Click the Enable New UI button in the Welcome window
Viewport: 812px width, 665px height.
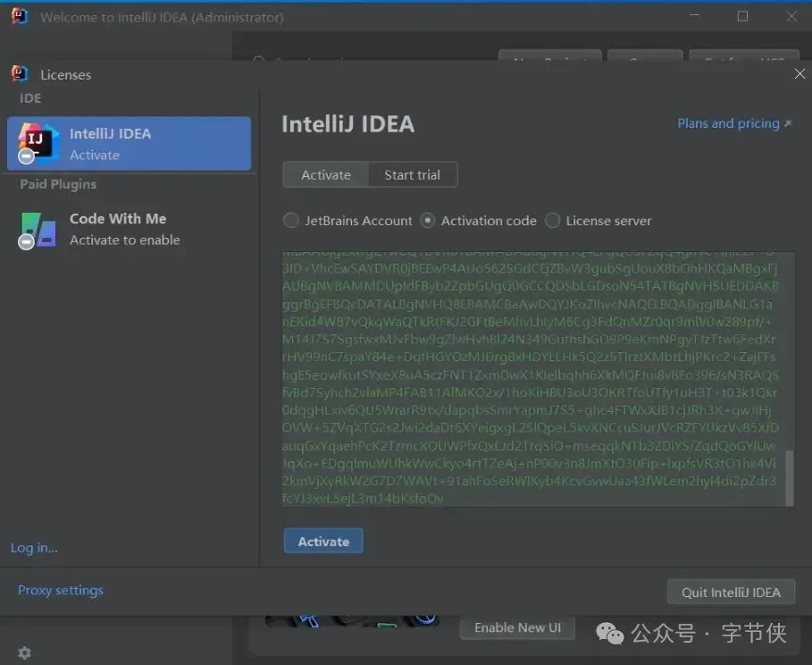[x=517, y=627]
